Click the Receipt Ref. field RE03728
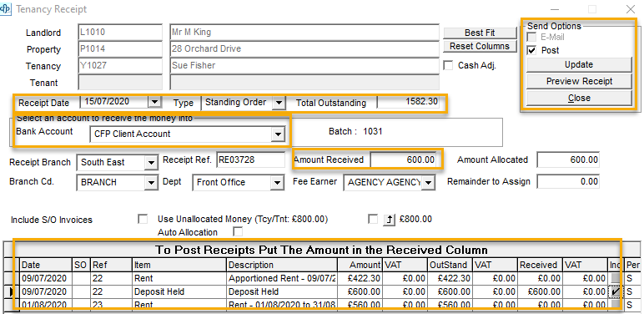This screenshot has width=644, height=314. click(250, 160)
